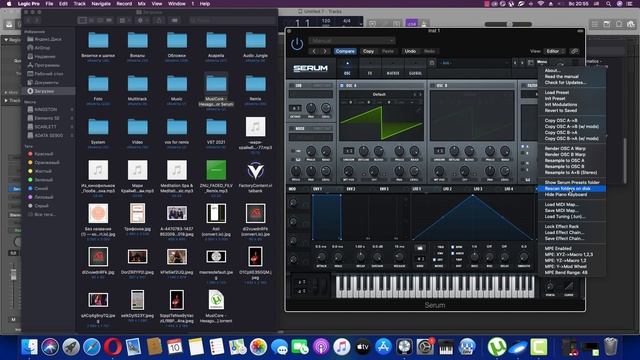
Task: Select the ENV 2 tab
Action: (351, 189)
